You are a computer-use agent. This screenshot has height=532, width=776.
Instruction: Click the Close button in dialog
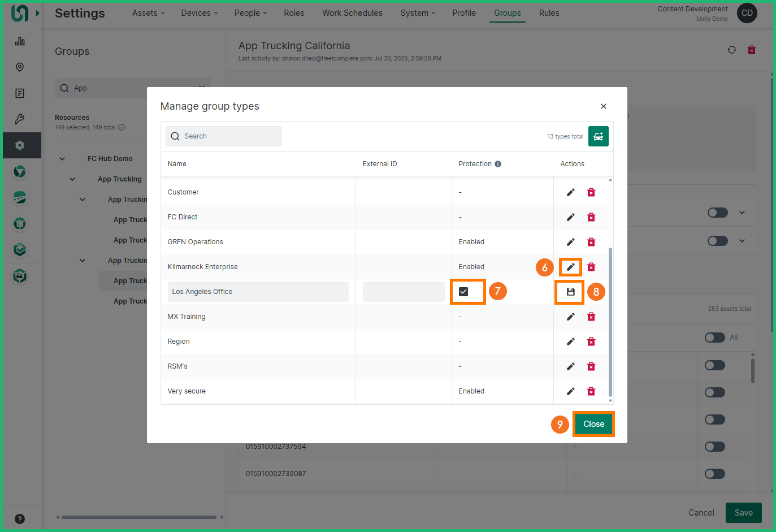[x=593, y=424]
